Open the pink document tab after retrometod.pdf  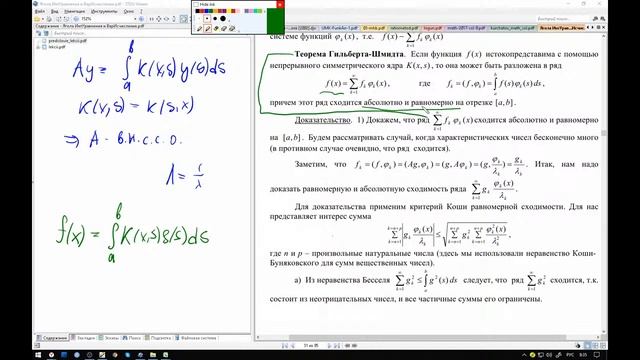coord(432,28)
